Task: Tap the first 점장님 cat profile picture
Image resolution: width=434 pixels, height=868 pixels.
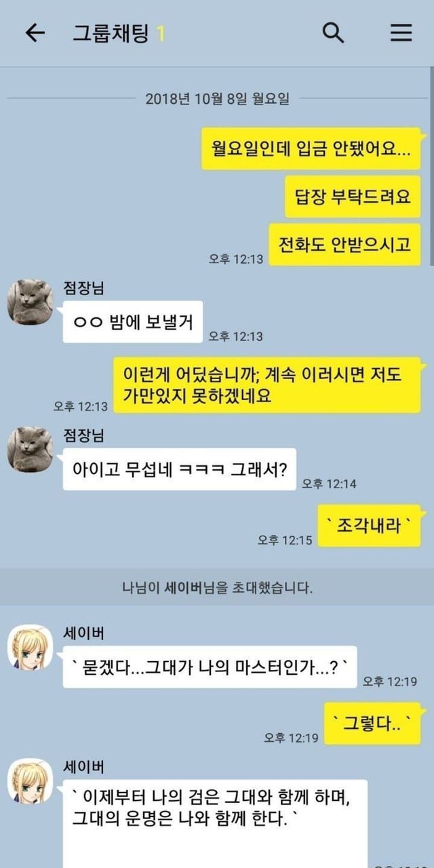Action: click(30, 302)
